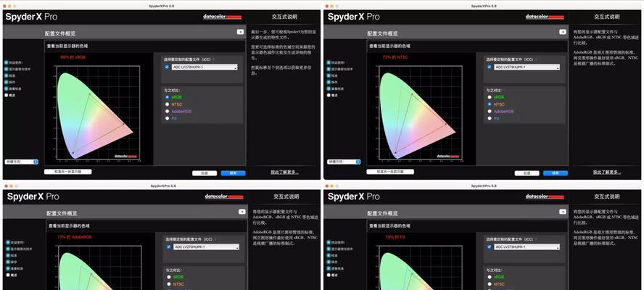Click gamut chart in 99% sRGB window

[x=99, y=112]
